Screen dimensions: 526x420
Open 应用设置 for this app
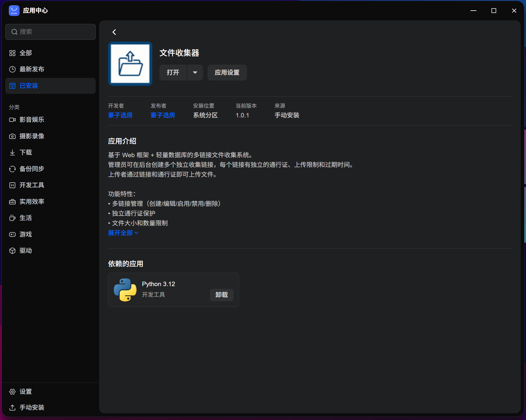point(227,73)
